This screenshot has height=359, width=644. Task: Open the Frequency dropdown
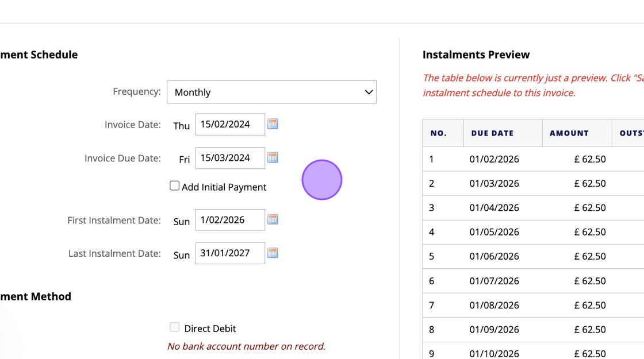coord(271,92)
